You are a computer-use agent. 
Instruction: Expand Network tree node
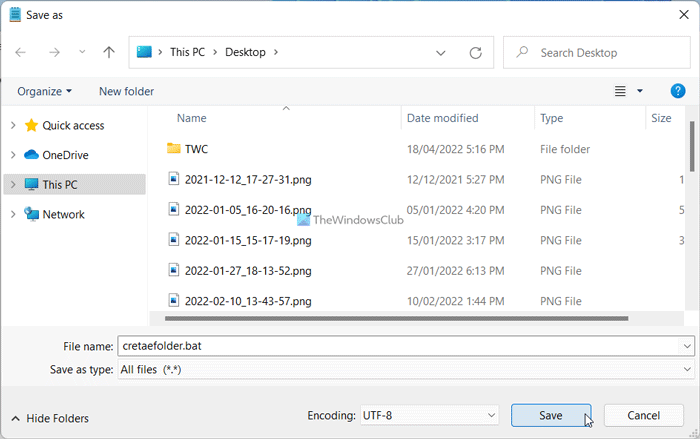[13, 214]
